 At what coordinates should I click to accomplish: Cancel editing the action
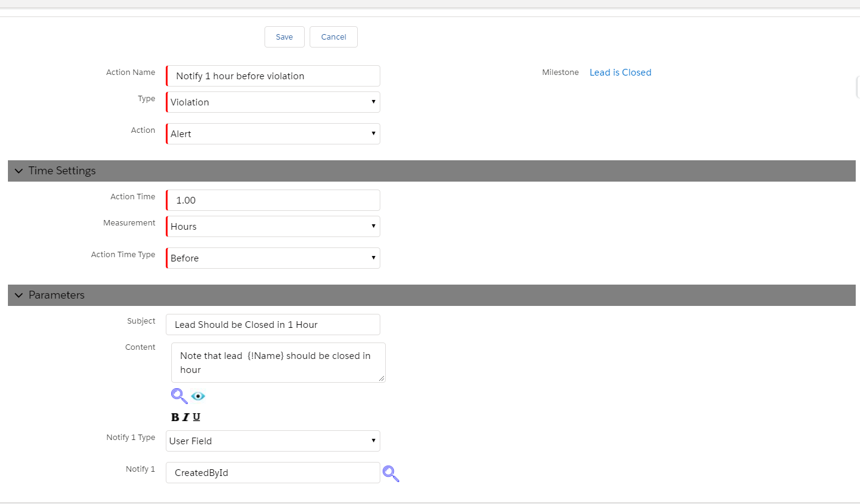333,37
